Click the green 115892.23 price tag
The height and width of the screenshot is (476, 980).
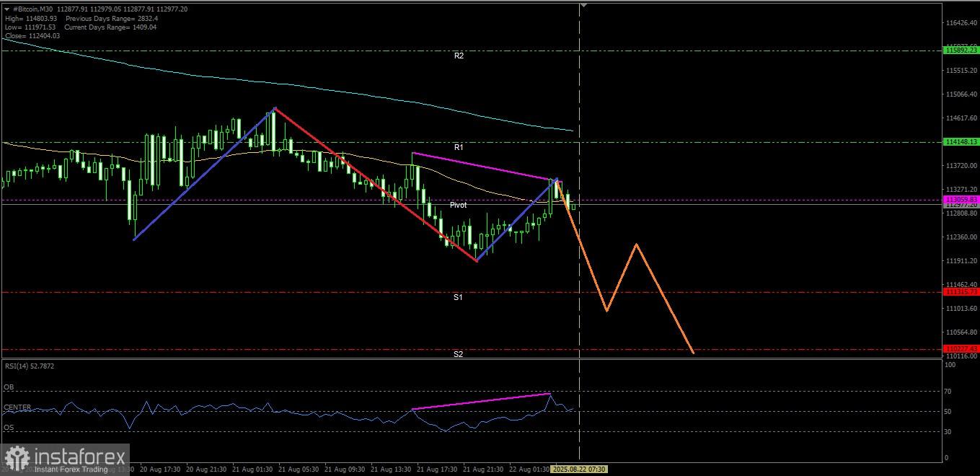point(961,50)
